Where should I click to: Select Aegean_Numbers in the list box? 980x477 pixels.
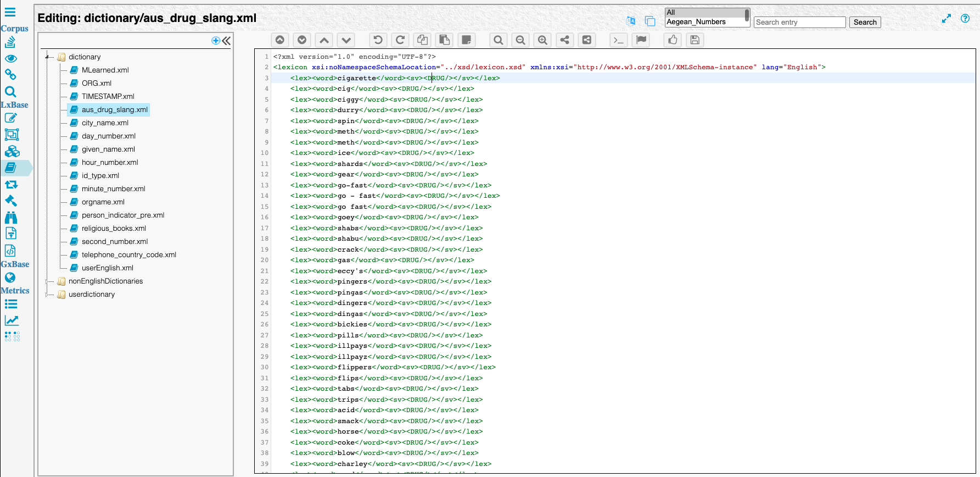[x=696, y=22]
